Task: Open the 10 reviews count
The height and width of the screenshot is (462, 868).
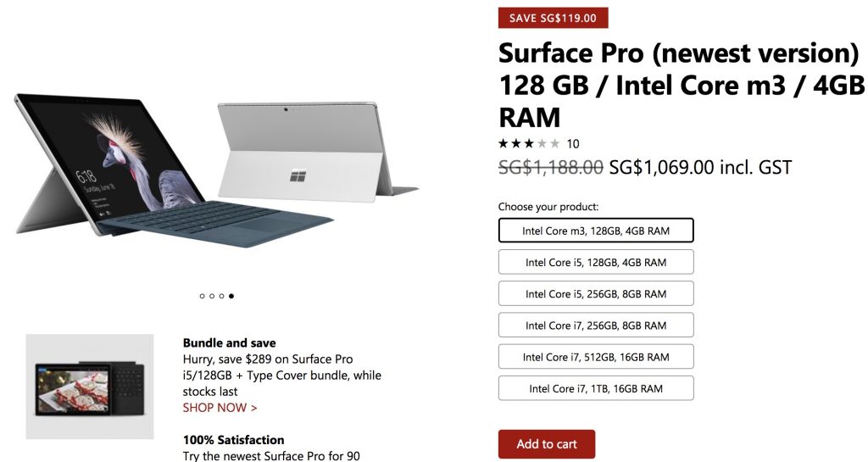Action: click(x=573, y=144)
